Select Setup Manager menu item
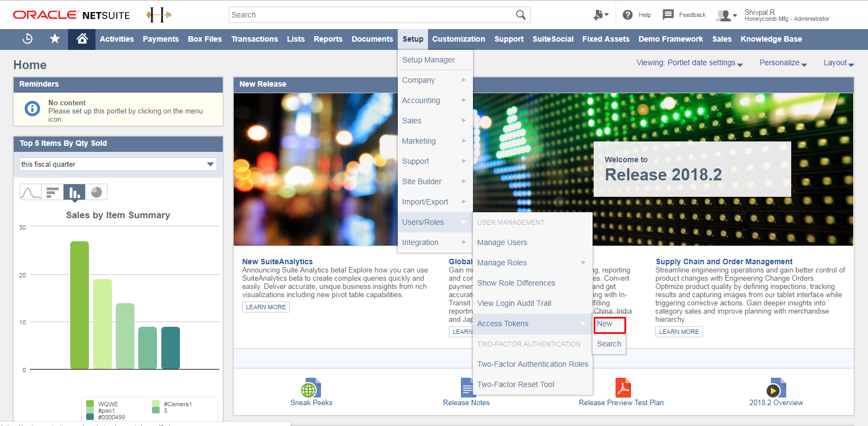868x426 pixels. pos(435,60)
